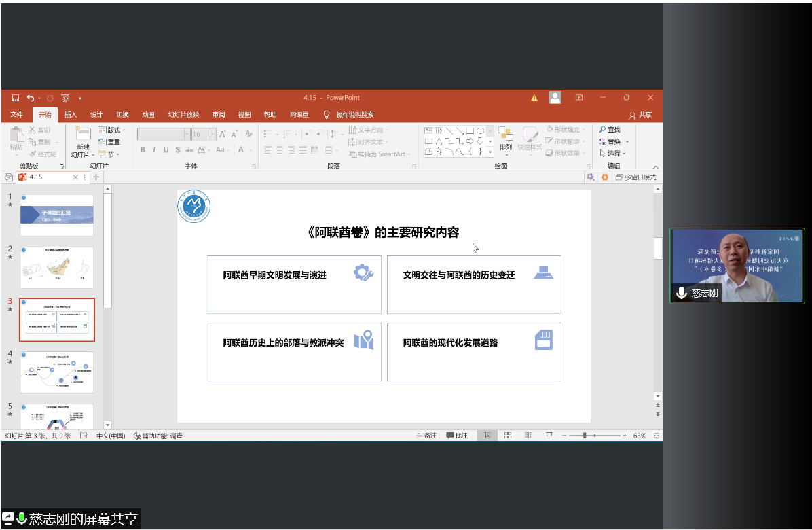Click the Save icon in quick access toolbar
Screen dimensions: 812x530
(15, 98)
